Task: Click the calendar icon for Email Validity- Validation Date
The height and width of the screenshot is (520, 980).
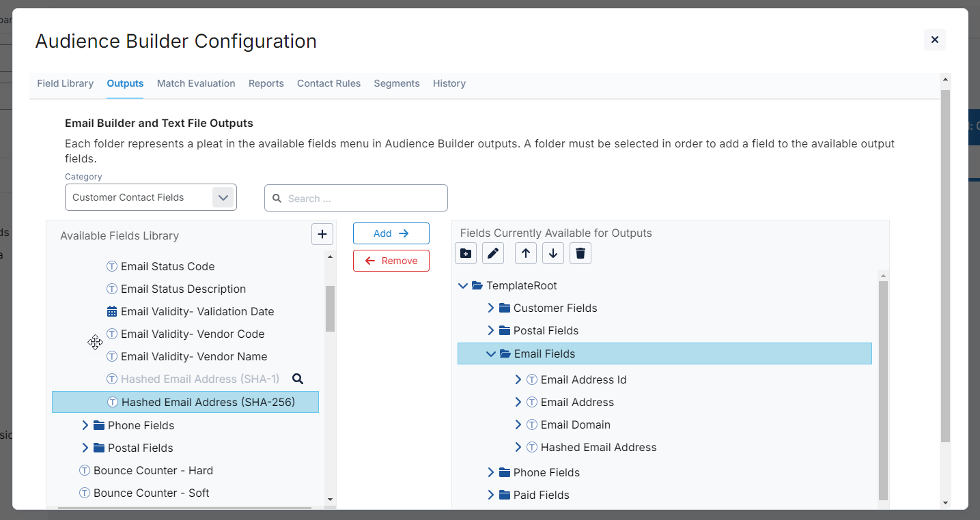Action: [112, 311]
